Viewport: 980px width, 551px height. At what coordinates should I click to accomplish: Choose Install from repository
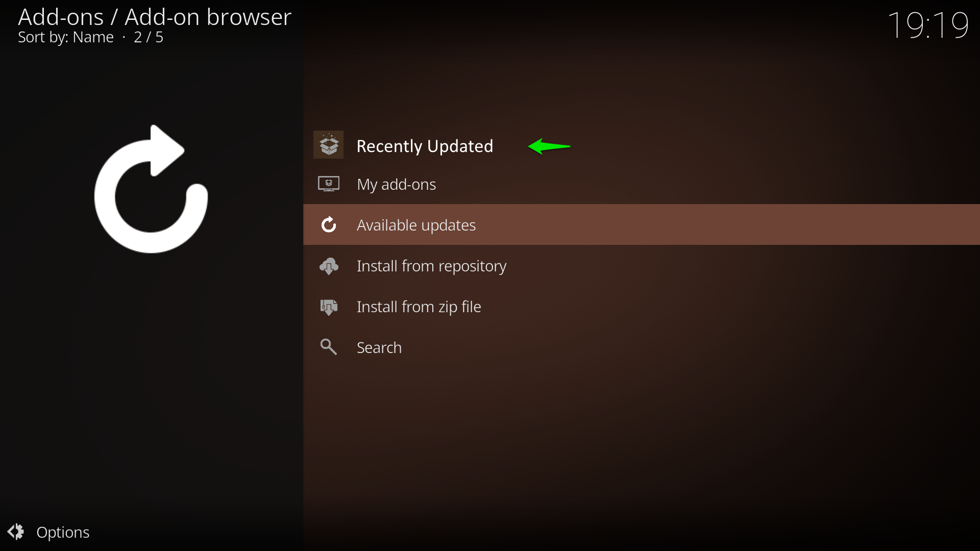pyautogui.click(x=431, y=266)
